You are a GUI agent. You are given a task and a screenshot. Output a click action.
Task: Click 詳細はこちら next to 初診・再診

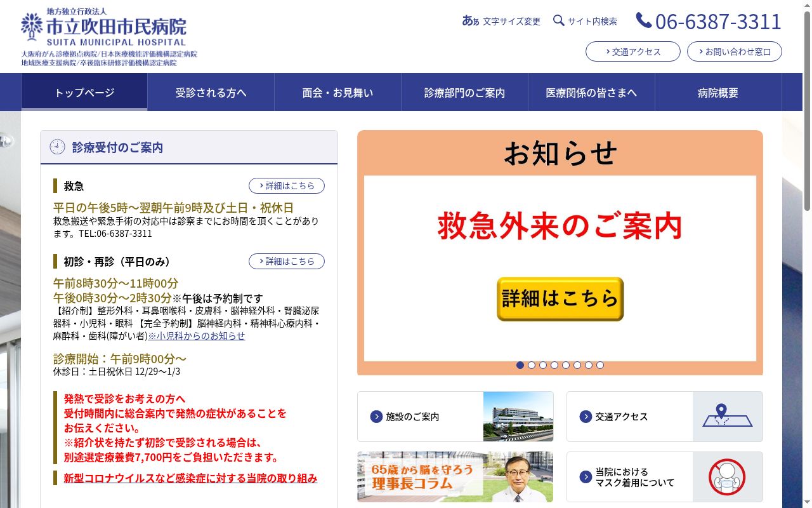tap(287, 261)
